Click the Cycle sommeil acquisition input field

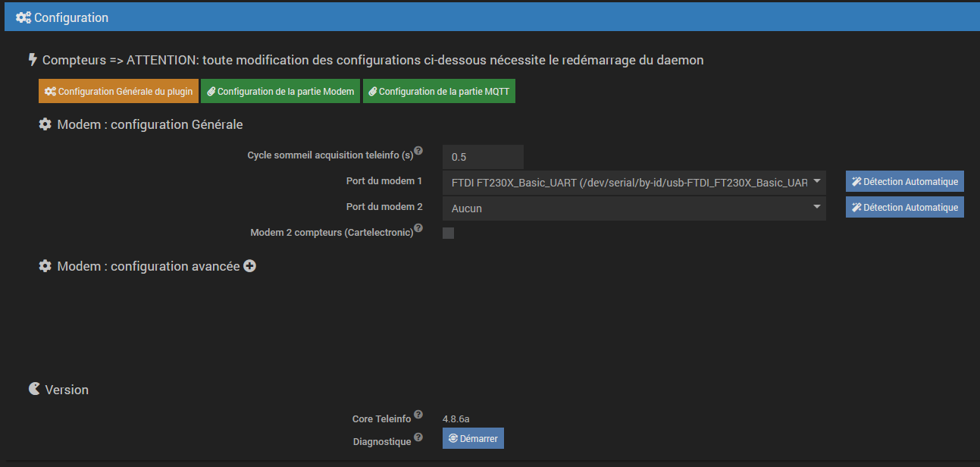(483, 157)
